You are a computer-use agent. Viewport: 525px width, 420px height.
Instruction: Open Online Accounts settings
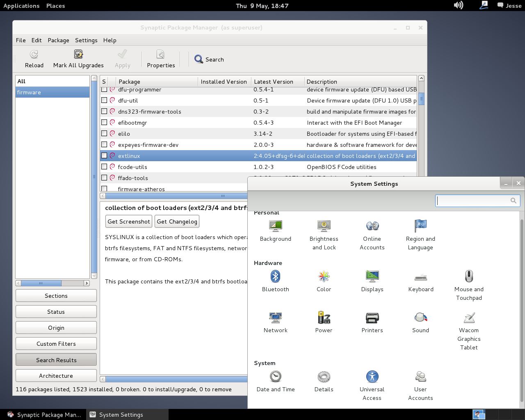[372, 235]
